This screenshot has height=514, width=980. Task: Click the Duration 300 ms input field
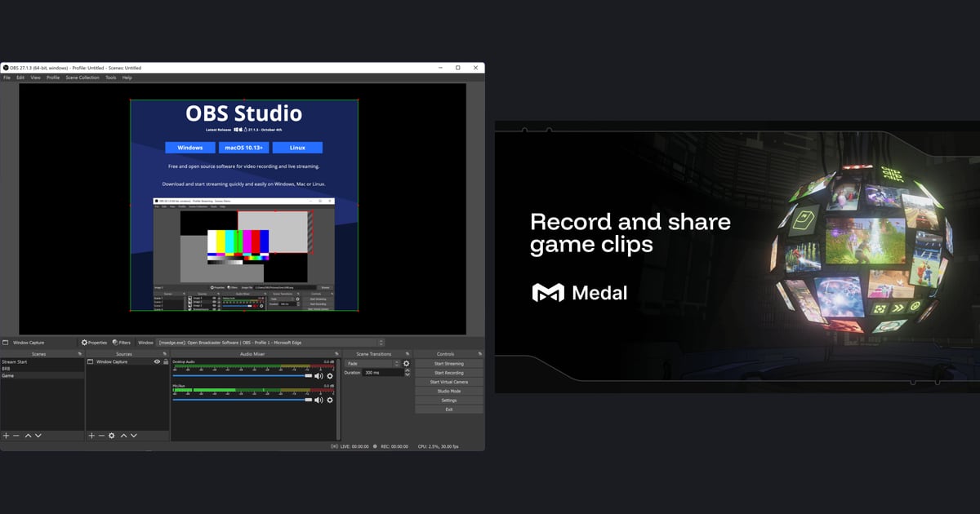[381, 373]
